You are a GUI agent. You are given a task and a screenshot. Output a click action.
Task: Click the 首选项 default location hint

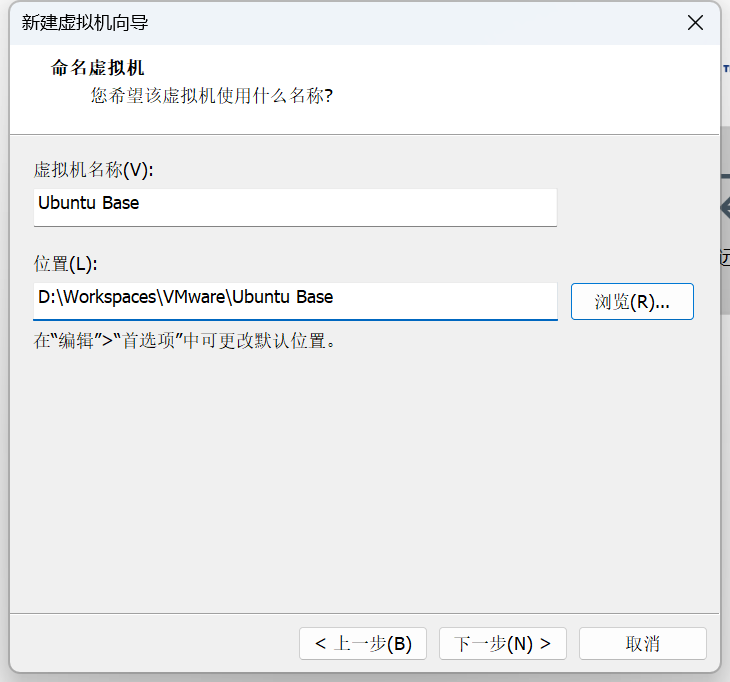point(185,340)
